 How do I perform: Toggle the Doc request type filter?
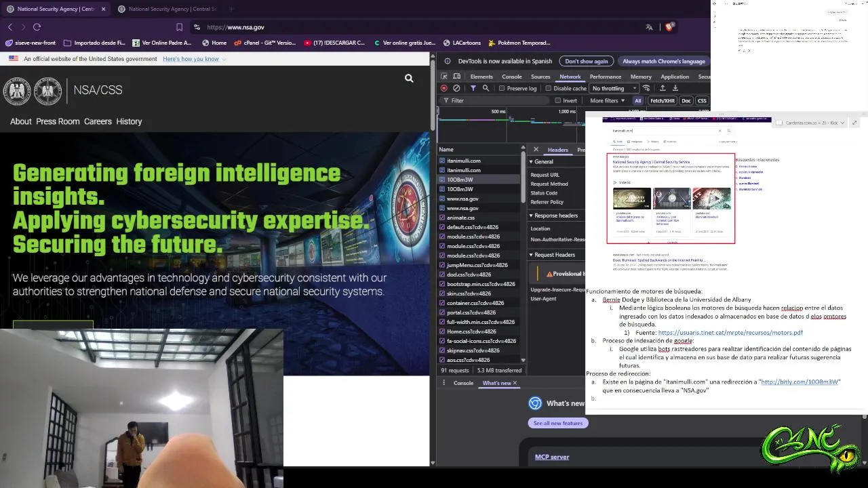(686, 100)
